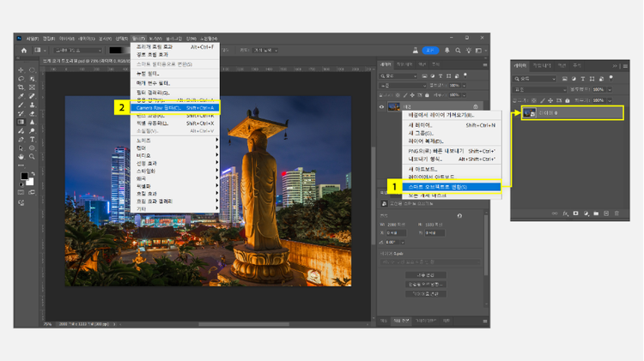Click the Home icon in the options bar
The image size is (644, 361).
23,51
